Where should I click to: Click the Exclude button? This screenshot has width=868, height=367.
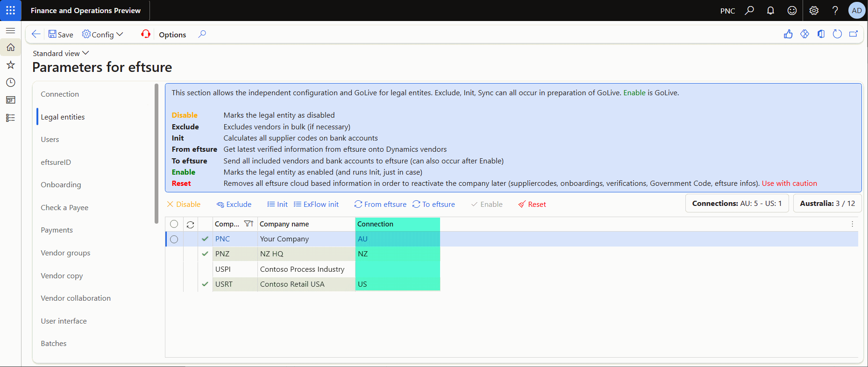click(x=234, y=205)
